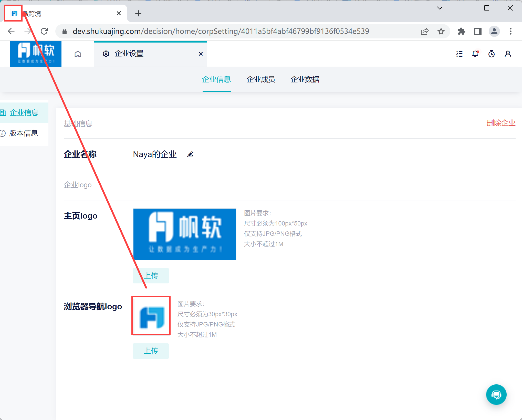Viewport: 522px width, 420px height.
Task: Click the share page icon in address bar
Action: 424,31
